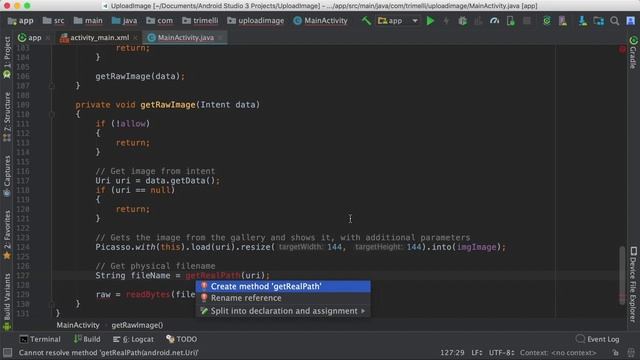The image size is (640, 360).
Task: Click the LF line separator indicator
Action: pyautogui.click(x=476, y=353)
